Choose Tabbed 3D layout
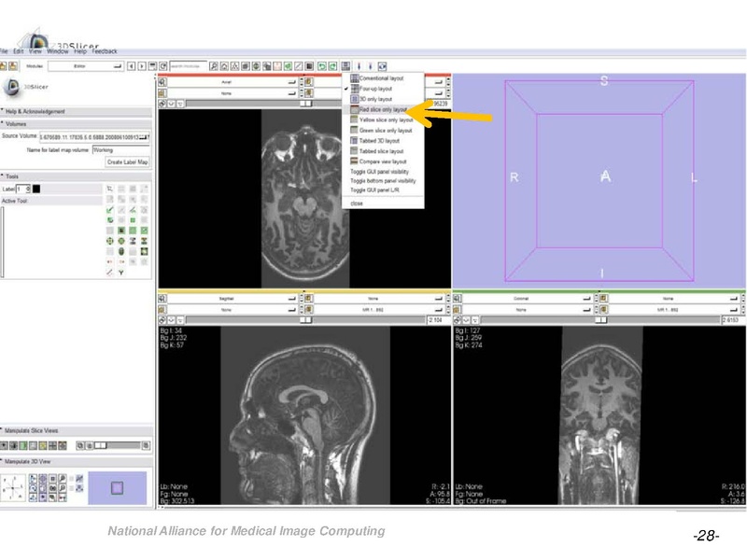The height and width of the screenshot is (560, 747). (379, 141)
